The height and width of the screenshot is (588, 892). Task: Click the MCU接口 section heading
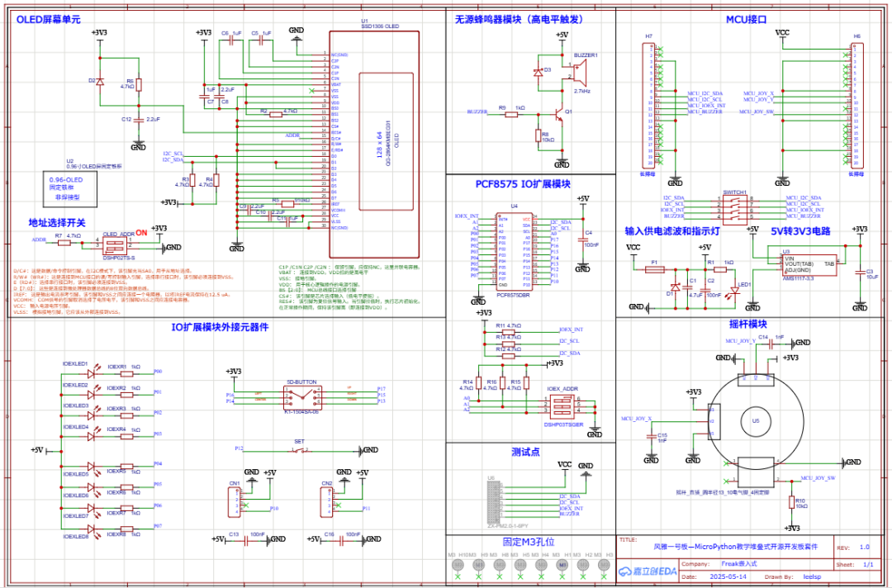(x=746, y=19)
